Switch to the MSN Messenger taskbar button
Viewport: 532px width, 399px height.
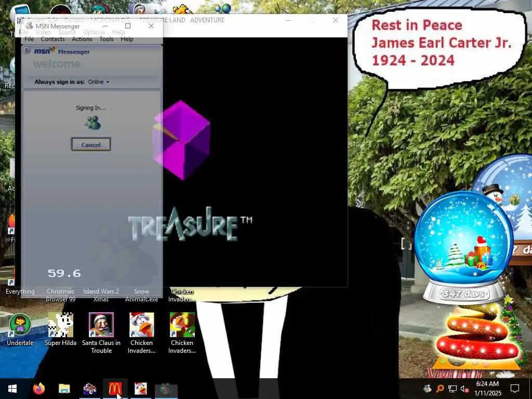pos(166,390)
